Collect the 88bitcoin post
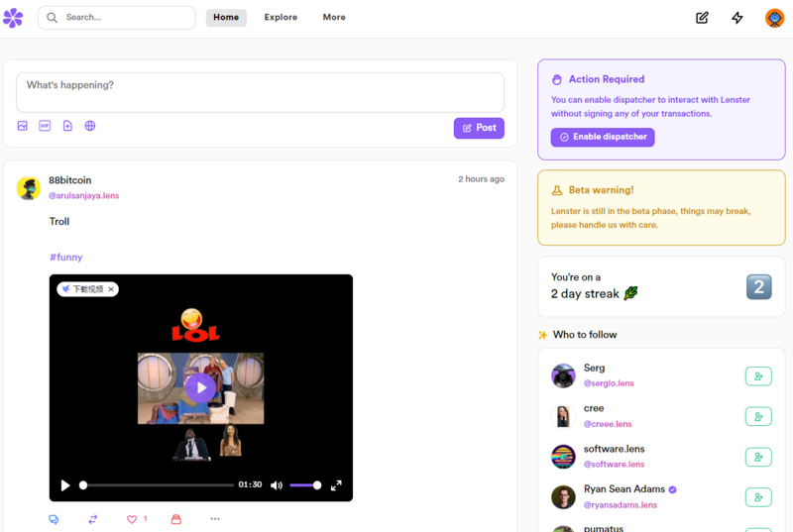The width and height of the screenshot is (793, 532). (x=176, y=519)
